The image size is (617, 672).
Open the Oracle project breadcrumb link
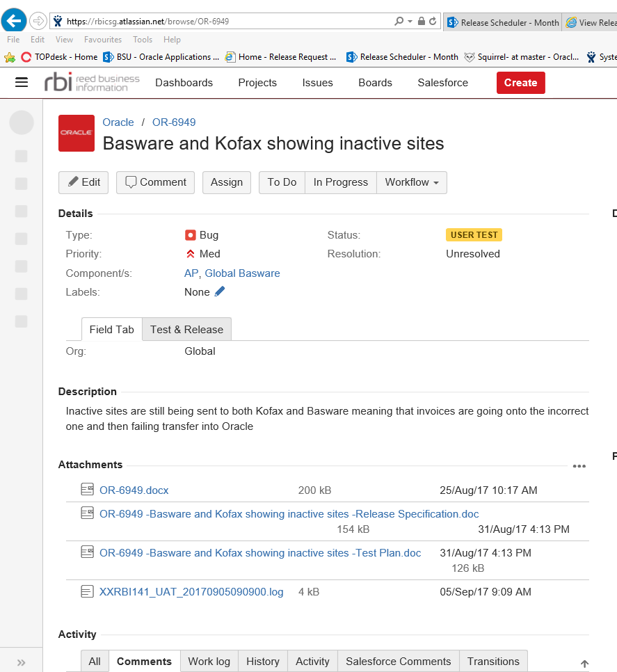point(118,122)
